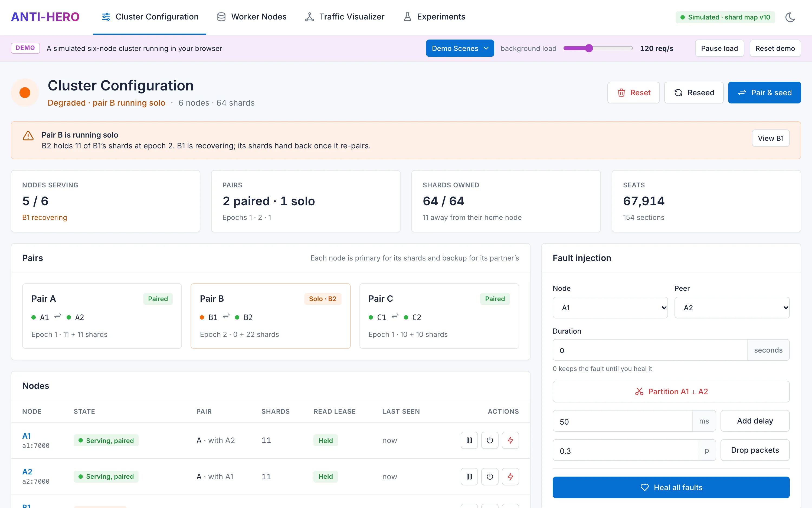Power off node A2
This screenshot has height=508, width=812.
[x=490, y=476]
